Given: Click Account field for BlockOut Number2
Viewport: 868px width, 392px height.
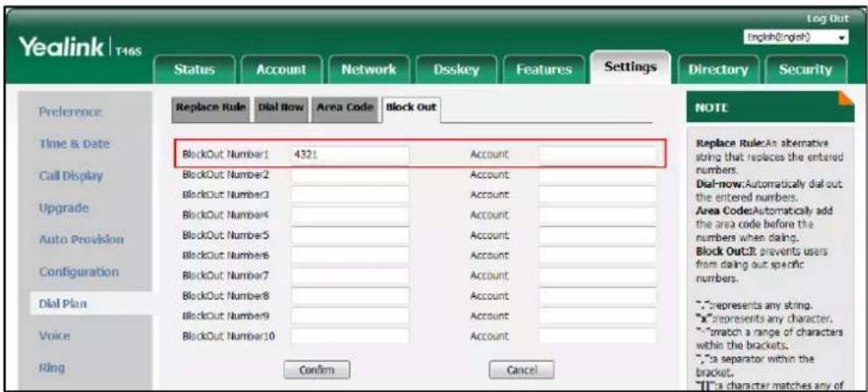Looking at the screenshot, I should click(x=597, y=175).
